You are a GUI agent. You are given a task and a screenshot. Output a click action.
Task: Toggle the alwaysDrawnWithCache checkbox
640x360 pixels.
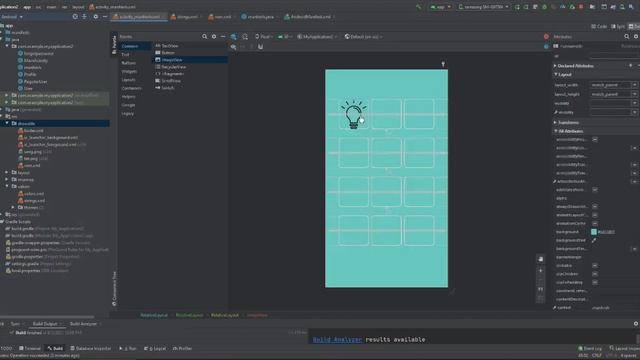point(595,207)
